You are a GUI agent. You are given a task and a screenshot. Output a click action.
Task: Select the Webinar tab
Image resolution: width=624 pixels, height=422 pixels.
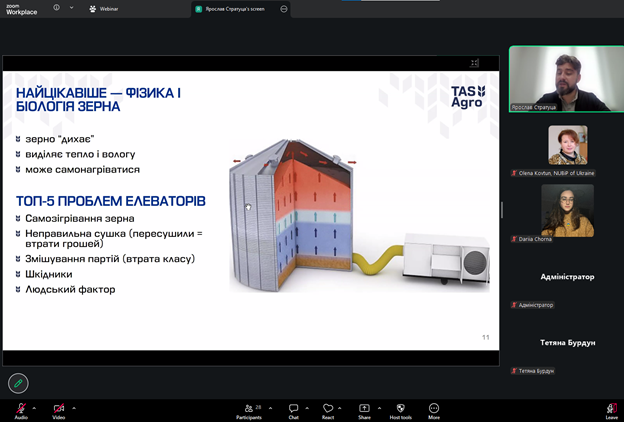tap(103, 8)
